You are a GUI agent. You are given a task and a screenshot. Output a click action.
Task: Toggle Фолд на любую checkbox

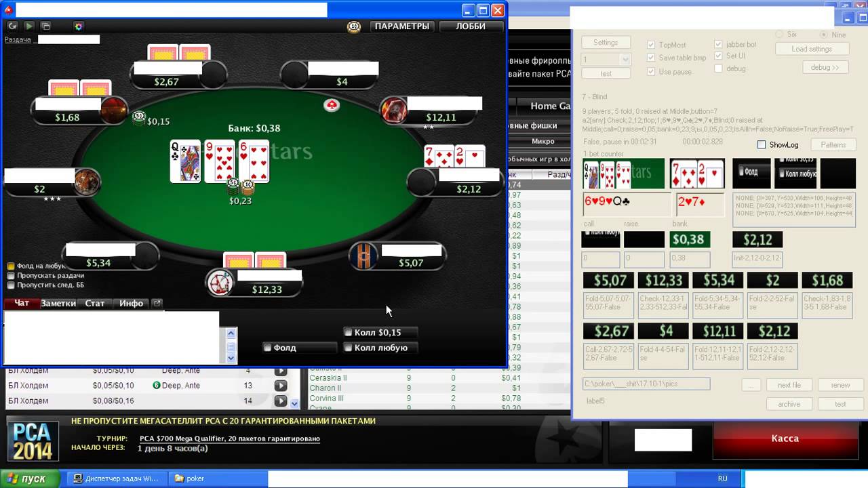pos(11,266)
